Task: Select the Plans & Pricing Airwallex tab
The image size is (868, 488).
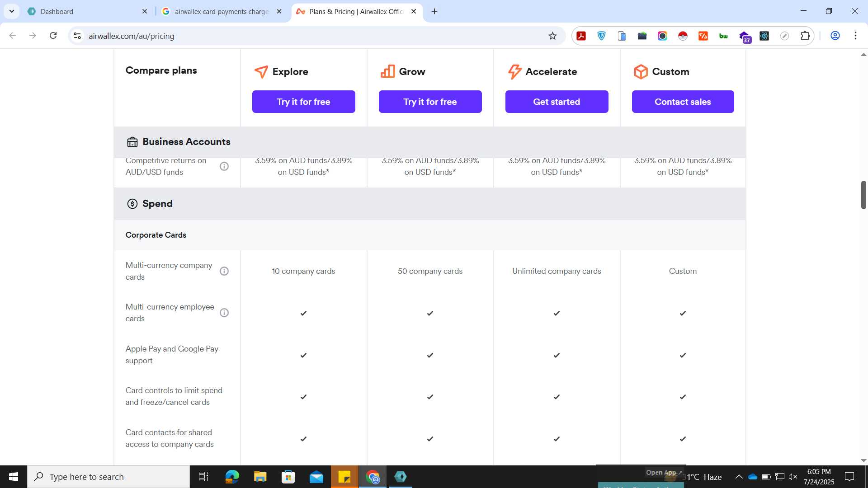Action: coord(357,11)
